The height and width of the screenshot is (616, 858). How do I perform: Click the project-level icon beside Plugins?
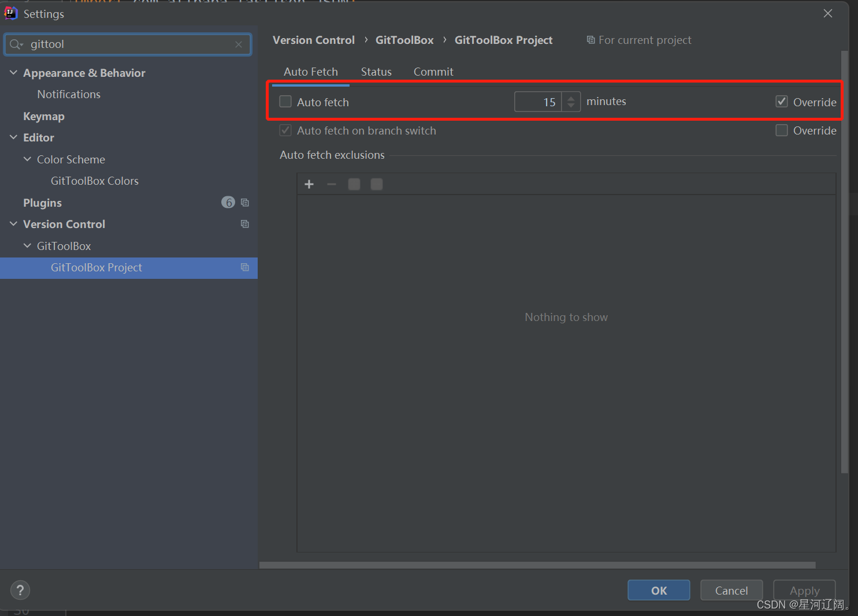pyautogui.click(x=245, y=203)
